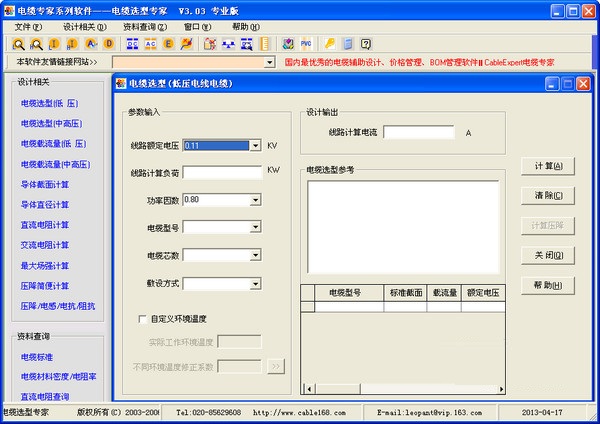This screenshot has height=424, width=600.
Task: Click the yellow key toolbar icon
Action: coord(329,44)
